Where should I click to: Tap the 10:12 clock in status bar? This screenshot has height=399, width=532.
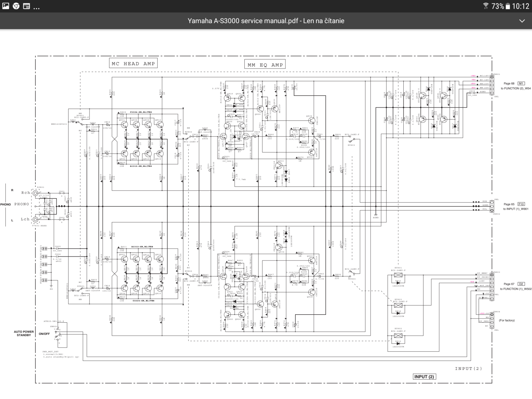(520, 6)
